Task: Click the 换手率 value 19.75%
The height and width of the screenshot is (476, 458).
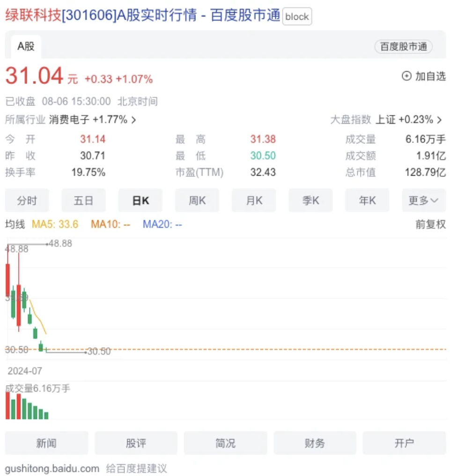Action: (89, 172)
